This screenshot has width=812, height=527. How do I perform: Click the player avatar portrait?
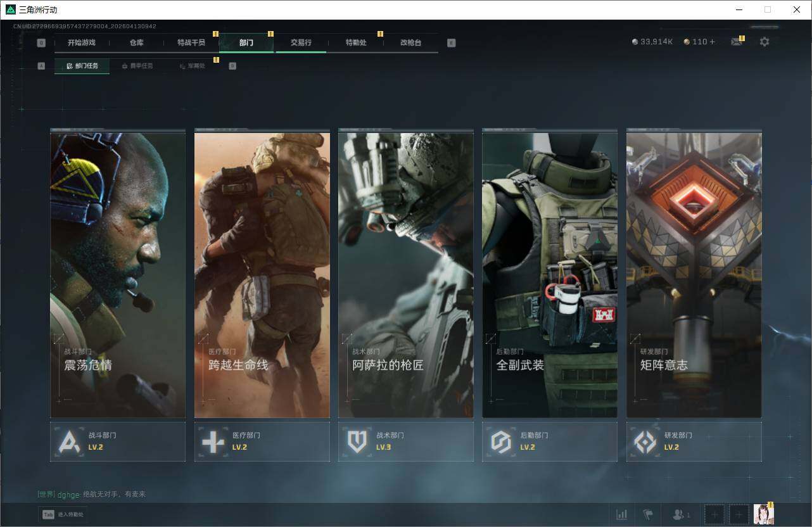763,514
